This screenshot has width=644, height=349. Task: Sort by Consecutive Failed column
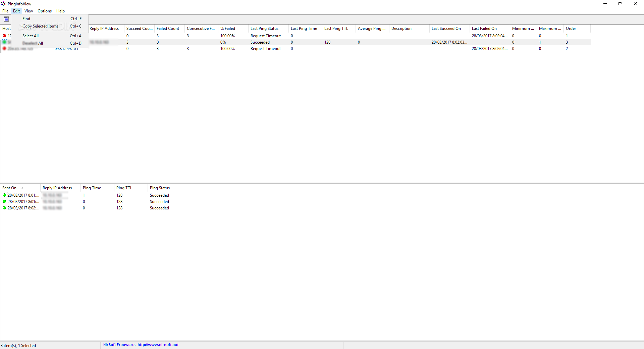coord(201,29)
